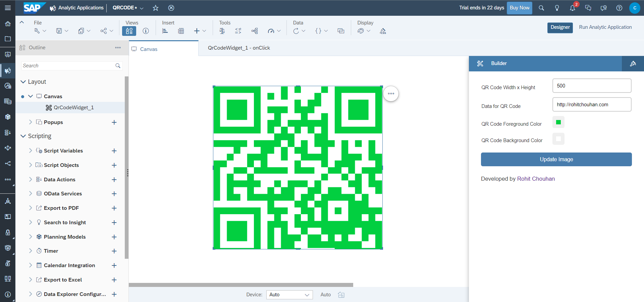Image resolution: width=644 pixels, height=302 pixels.
Task: Click Analytic Applications breadcrumb
Action: click(x=81, y=8)
